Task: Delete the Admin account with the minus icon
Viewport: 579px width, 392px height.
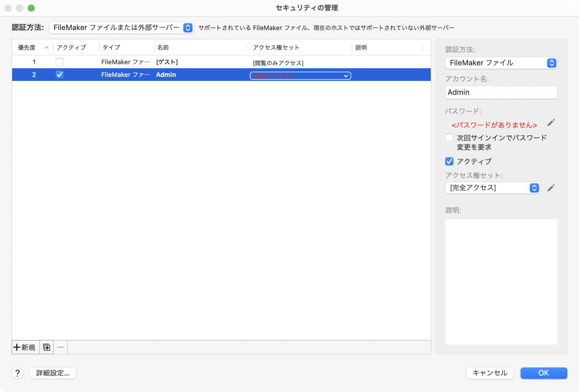Action: click(60, 347)
